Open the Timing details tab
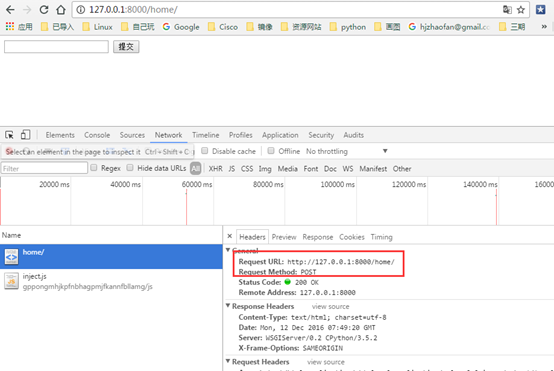The image size is (554, 371). [x=381, y=237]
